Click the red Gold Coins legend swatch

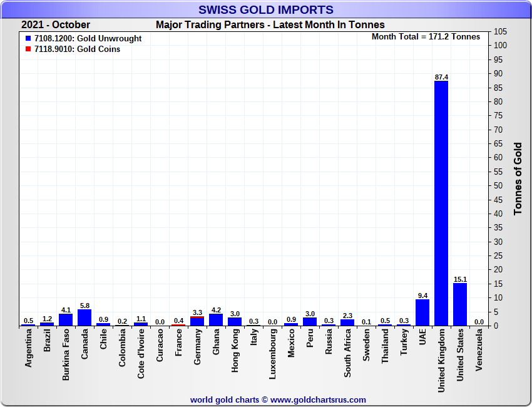[28, 49]
